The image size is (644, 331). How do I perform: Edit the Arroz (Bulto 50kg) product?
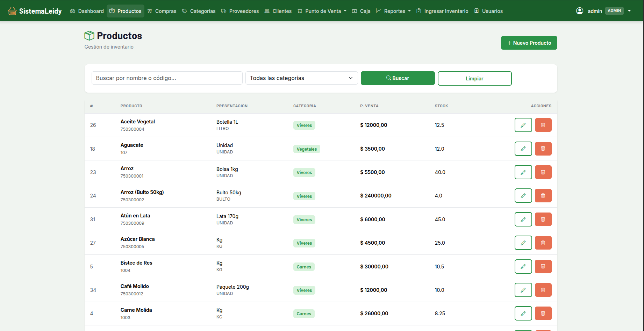[x=523, y=196]
